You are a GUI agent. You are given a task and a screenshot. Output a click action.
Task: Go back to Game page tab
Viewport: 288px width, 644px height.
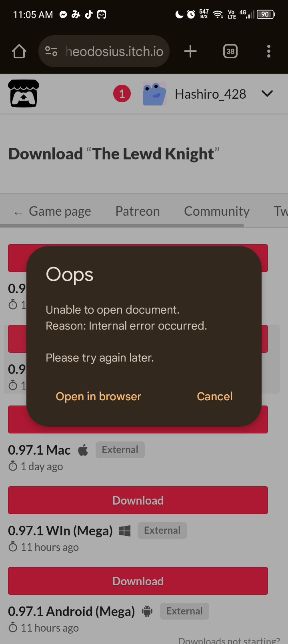52,211
